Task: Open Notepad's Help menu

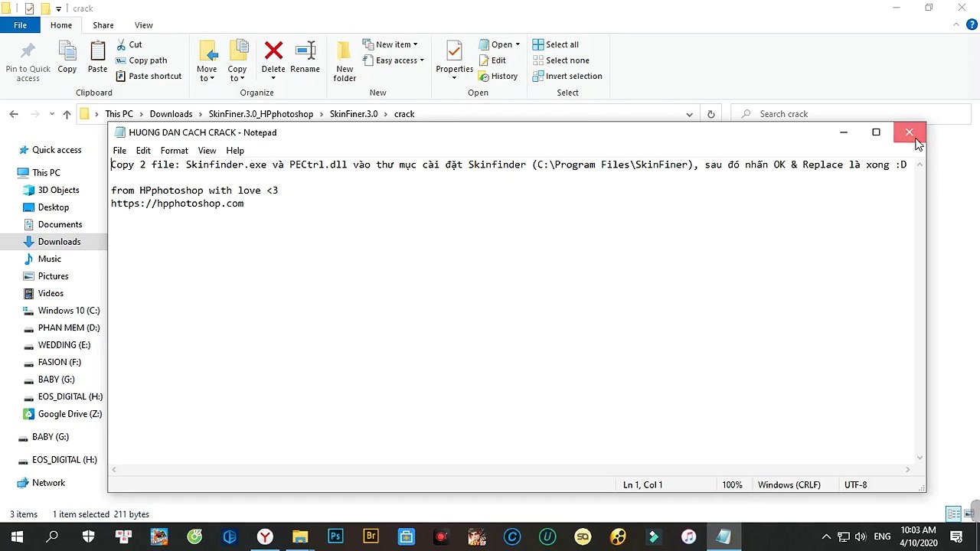Action: (x=235, y=151)
